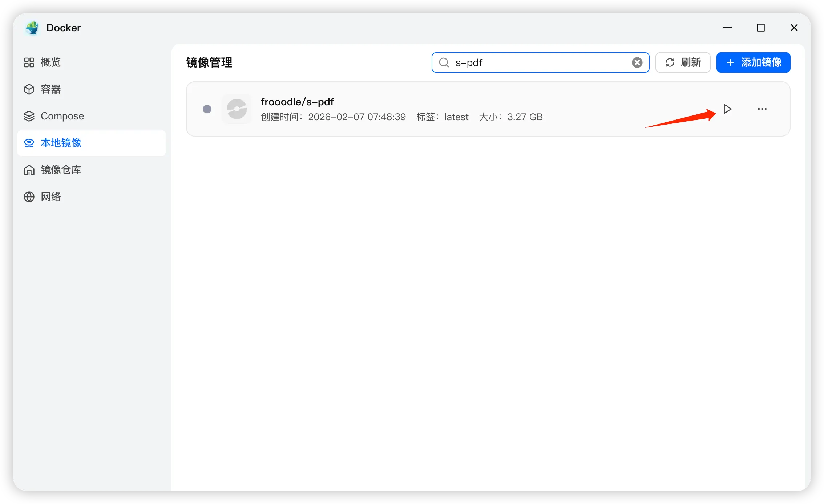Image resolution: width=824 pixels, height=504 pixels.
Task: Go to the 容器 containers section
Action: (x=92, y=89)
